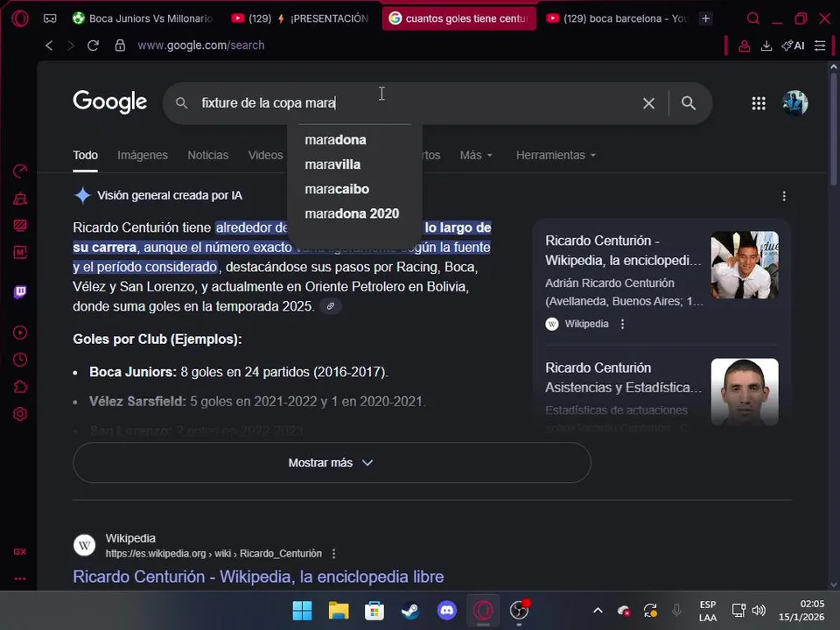Open the Opera GX menu logo

(x=20, y=18)
